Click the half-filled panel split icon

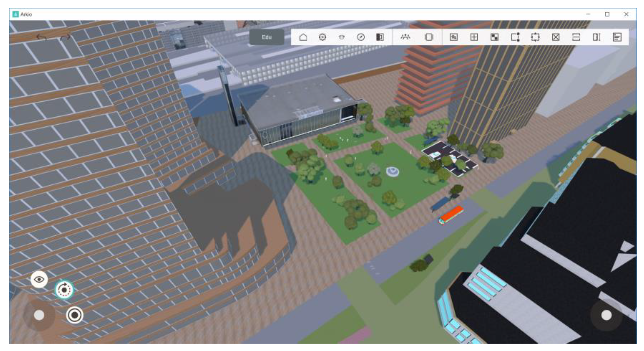(380, 37)
